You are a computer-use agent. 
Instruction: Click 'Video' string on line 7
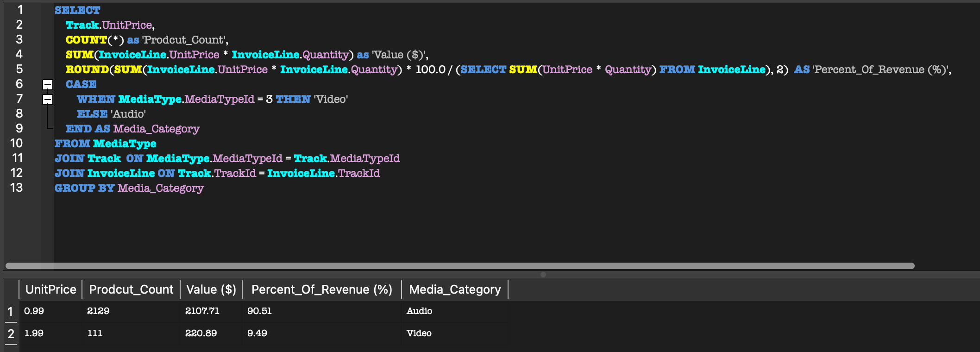coord(331,99)
